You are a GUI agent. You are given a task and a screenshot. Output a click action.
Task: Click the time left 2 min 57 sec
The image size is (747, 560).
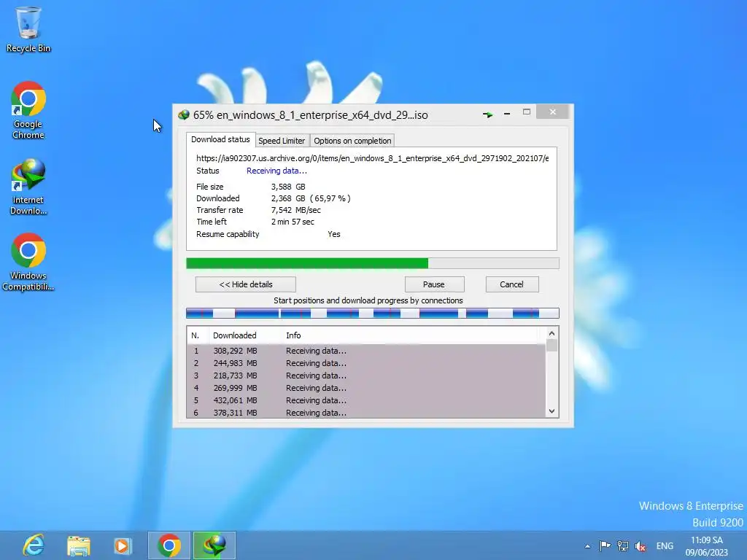(293, 222)
